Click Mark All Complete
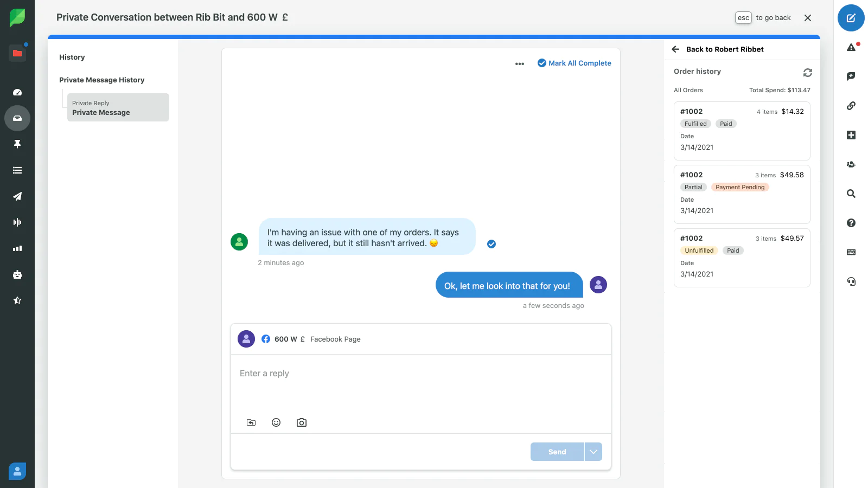Screen dimensions: 868x488 click(x=575, y=63)
